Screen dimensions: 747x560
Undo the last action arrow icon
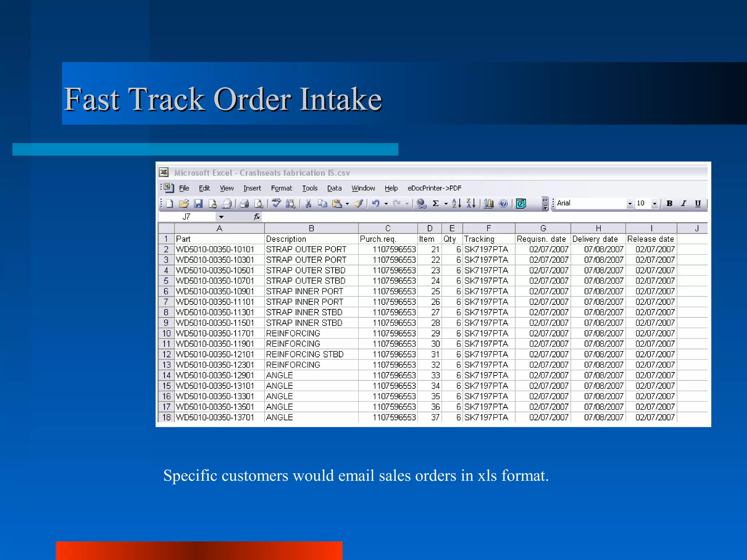coord(376,203)
